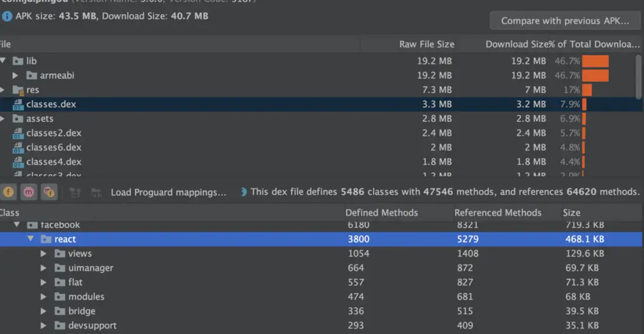The width and height of the screenshot is (644, 334).
Task: Click the classes6.dex file icon
Action: 18,148
